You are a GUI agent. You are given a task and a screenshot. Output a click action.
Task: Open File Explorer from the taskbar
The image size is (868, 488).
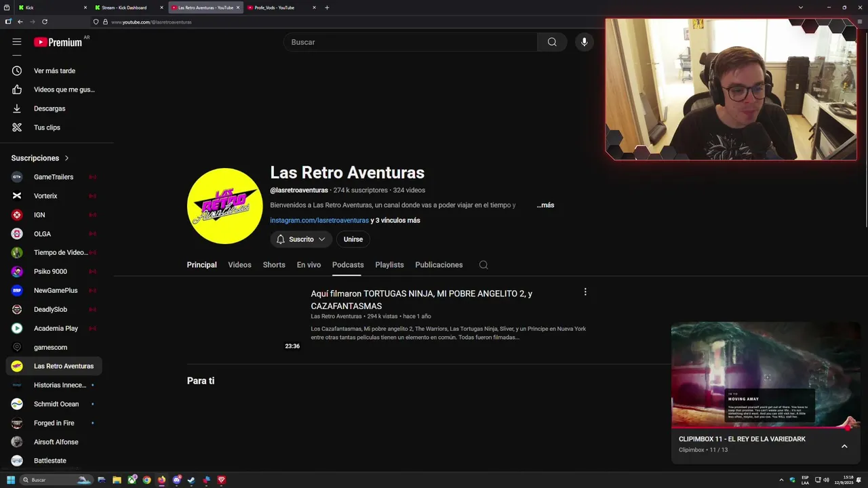pos(117,480)
